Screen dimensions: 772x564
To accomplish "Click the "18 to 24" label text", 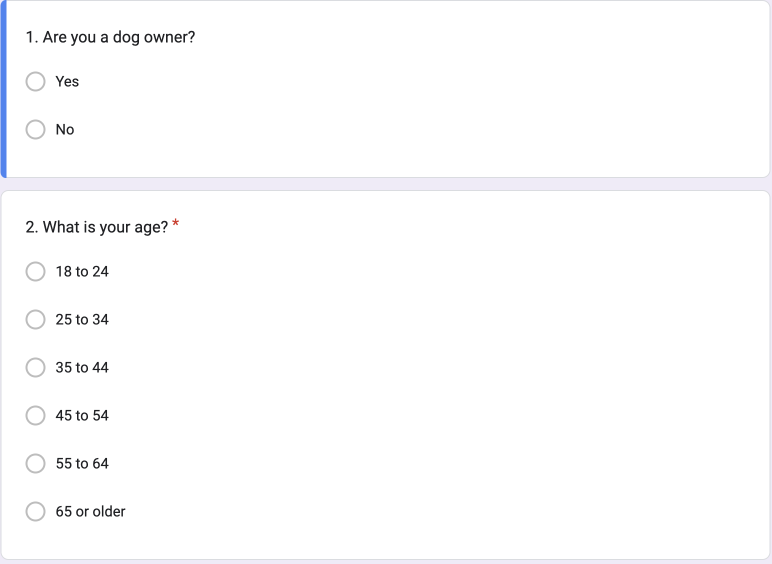I will tap(82, 272).
